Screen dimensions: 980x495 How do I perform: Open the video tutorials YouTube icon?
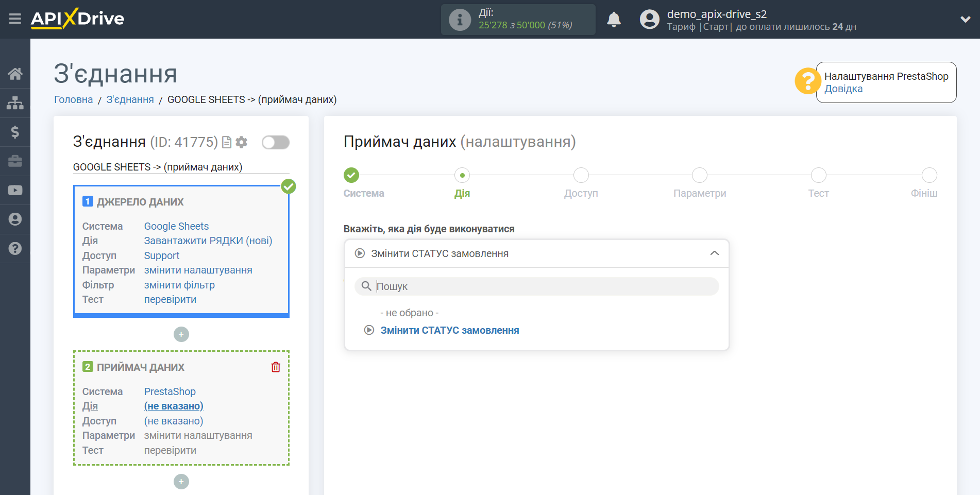pos(15,190)
